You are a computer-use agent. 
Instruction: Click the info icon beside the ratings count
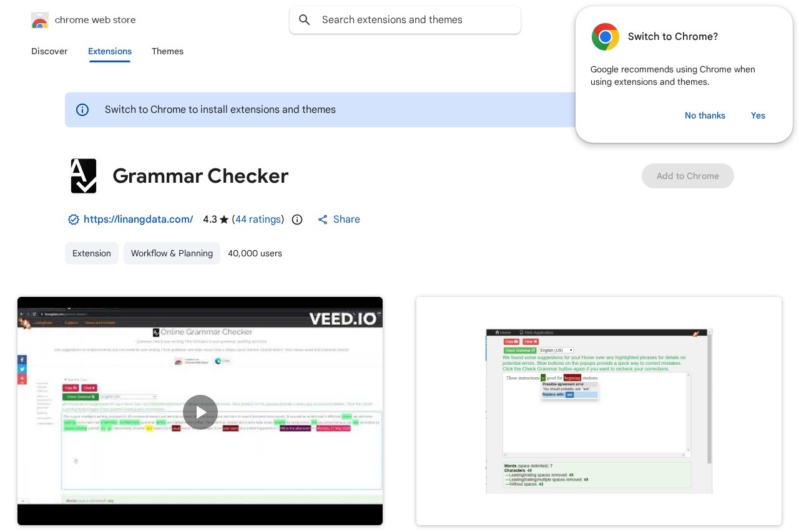(x=297, y=220)
